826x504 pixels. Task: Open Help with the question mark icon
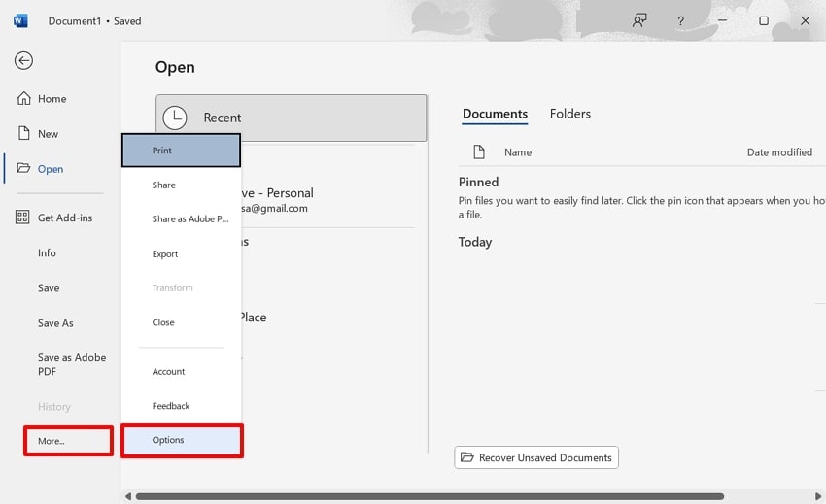680,20
